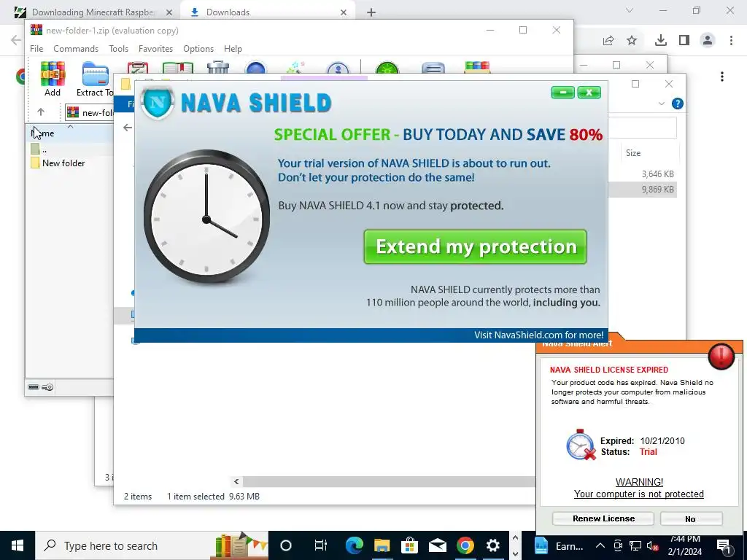
Task: Open Chrome downloads icon
Action: 660,41
